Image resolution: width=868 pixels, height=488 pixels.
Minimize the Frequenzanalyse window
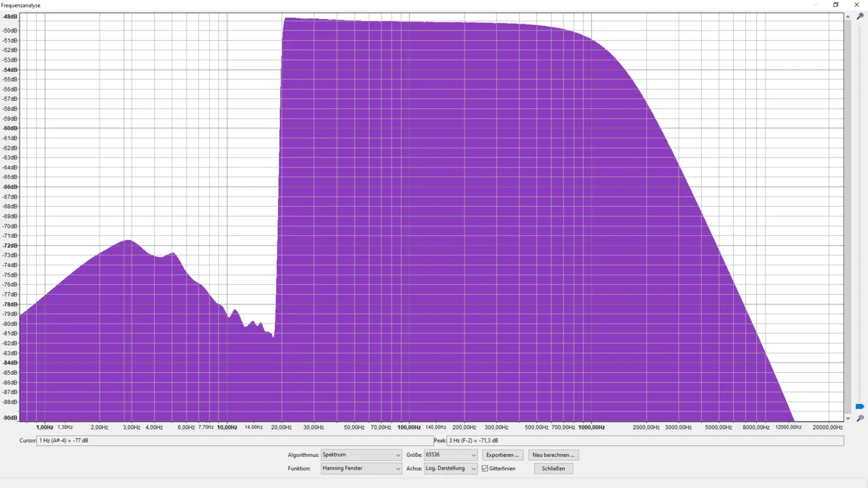pyautogui.click(x=815, y=5)
